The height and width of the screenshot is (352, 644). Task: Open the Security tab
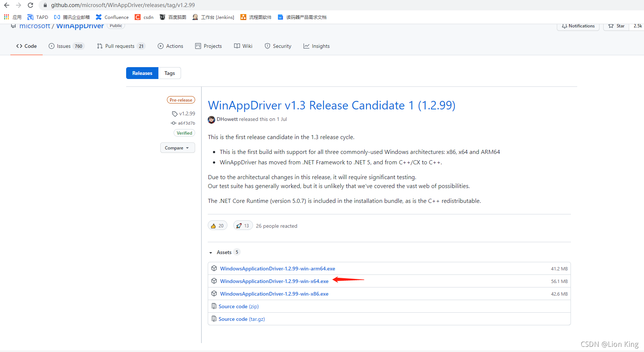pyautogui.click(x=278, y=46)
